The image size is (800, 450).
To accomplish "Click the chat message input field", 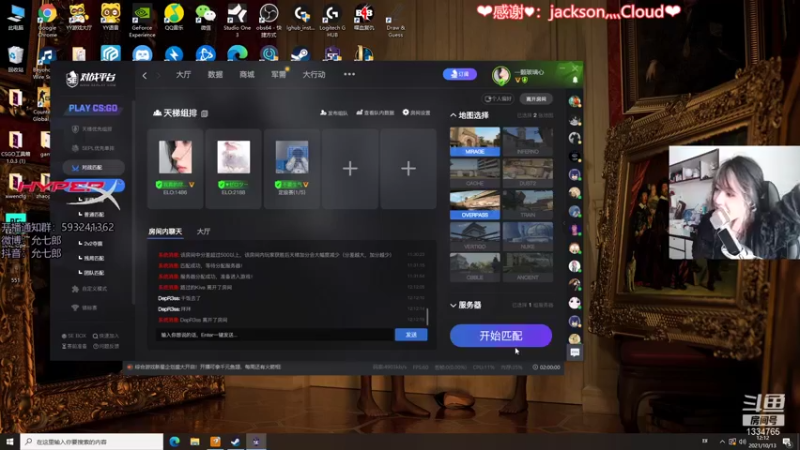I will pos(274,335).
